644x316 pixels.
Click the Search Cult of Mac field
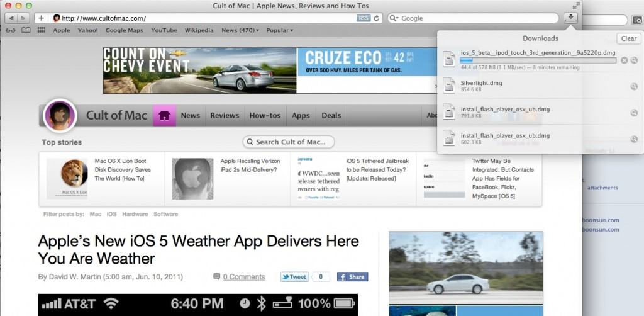pyautogui.click(x=289, y=142)
